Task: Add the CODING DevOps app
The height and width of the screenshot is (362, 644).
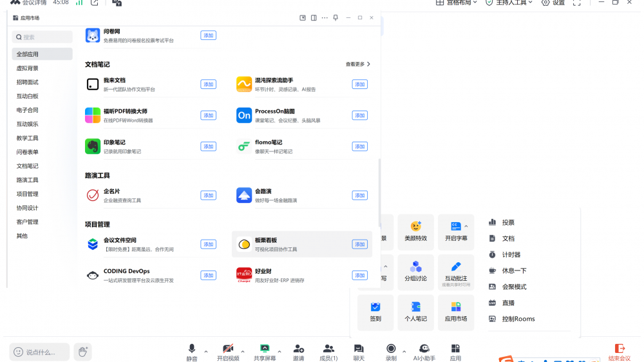Action: coord(208,275)
